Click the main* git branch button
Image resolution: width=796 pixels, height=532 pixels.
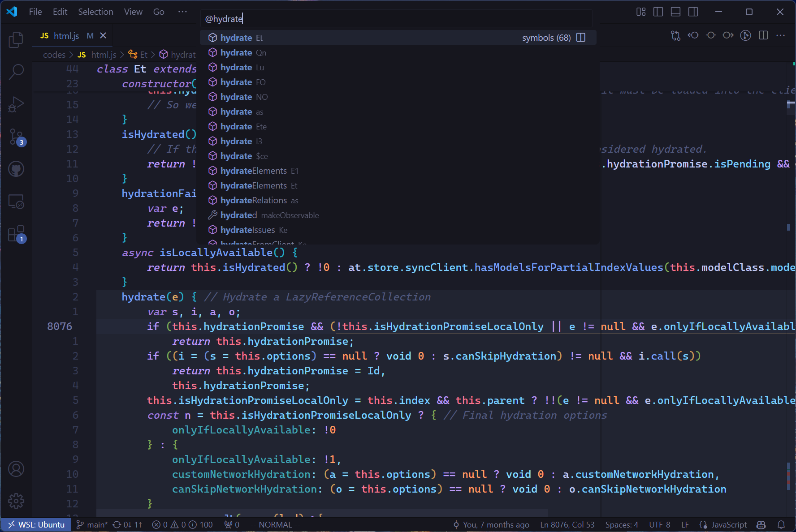click(92, 525)
